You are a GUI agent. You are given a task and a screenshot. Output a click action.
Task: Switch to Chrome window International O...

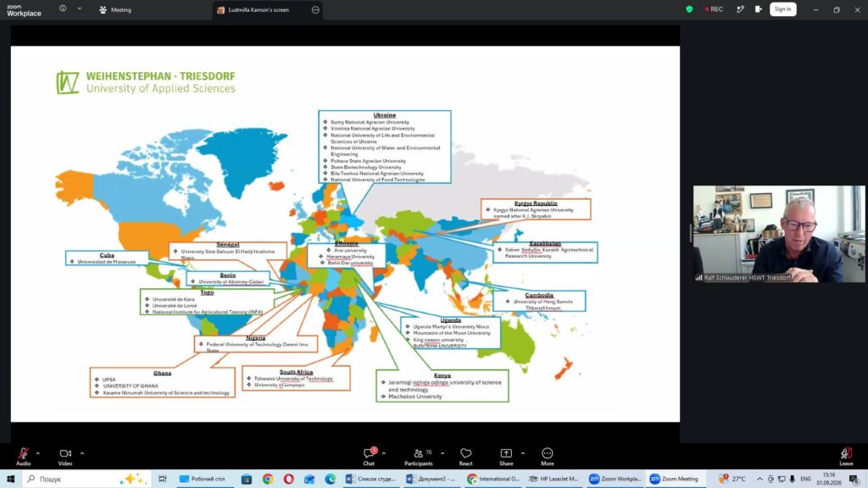coord(492,480)
